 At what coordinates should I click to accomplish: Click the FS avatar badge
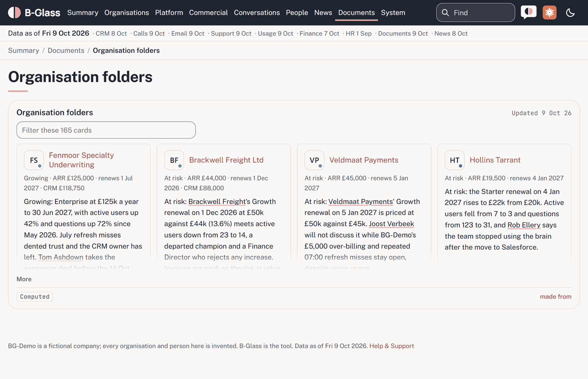(x=34, y=160)
